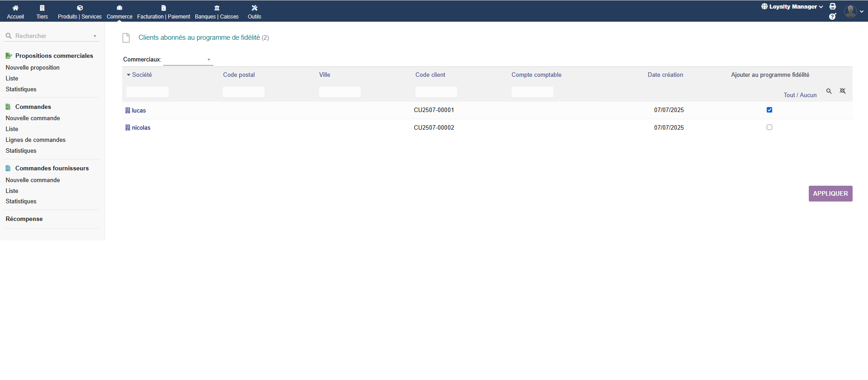Open Produits | Services cube icon
The image size is (868, 380).
(x=80, y=8)
